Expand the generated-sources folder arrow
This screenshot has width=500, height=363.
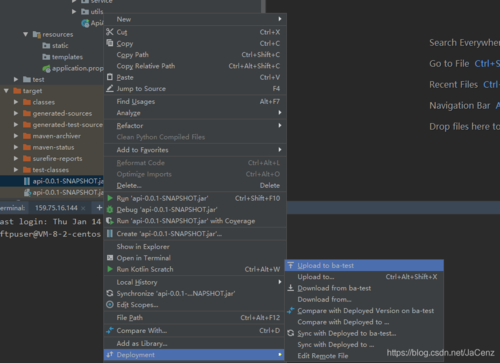coord(16,113)
